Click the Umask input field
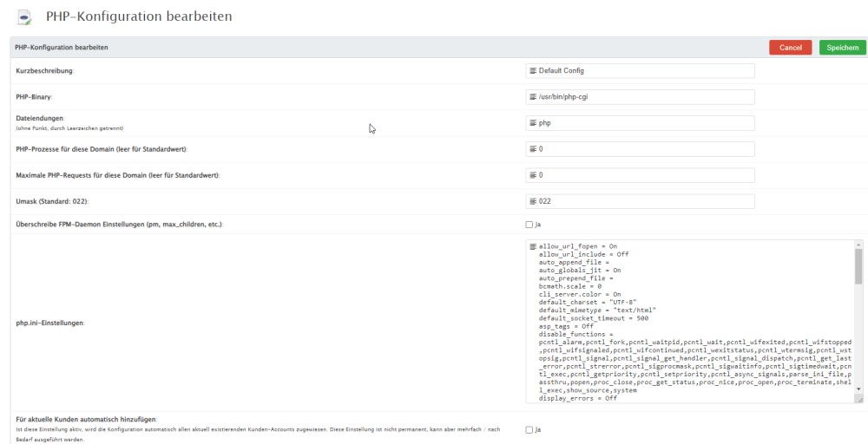 pos(640,201)
